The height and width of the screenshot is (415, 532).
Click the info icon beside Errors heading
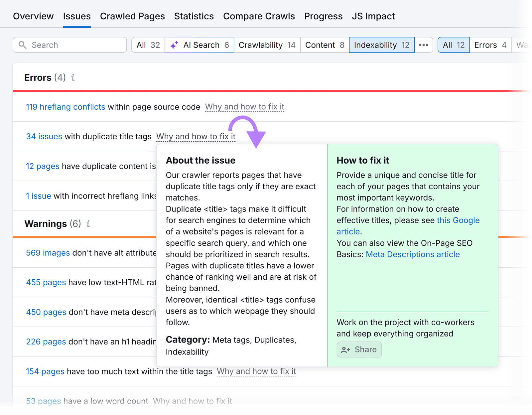73,77
